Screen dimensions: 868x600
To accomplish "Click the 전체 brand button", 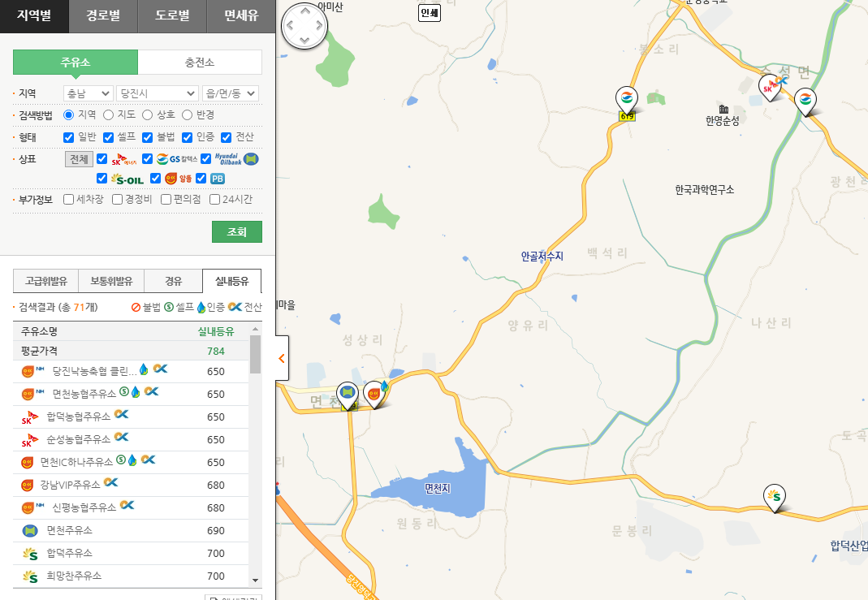I will (x=79, y=159).
